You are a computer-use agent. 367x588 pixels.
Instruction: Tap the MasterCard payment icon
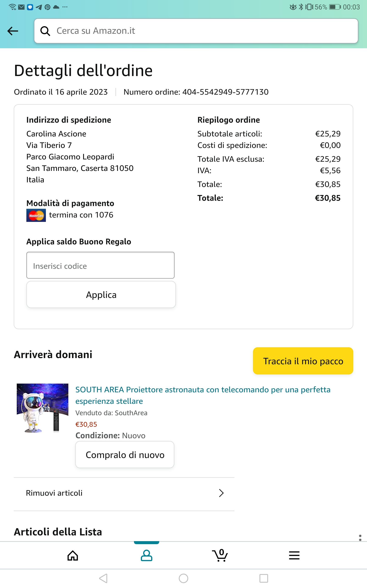tap(36, 215)
